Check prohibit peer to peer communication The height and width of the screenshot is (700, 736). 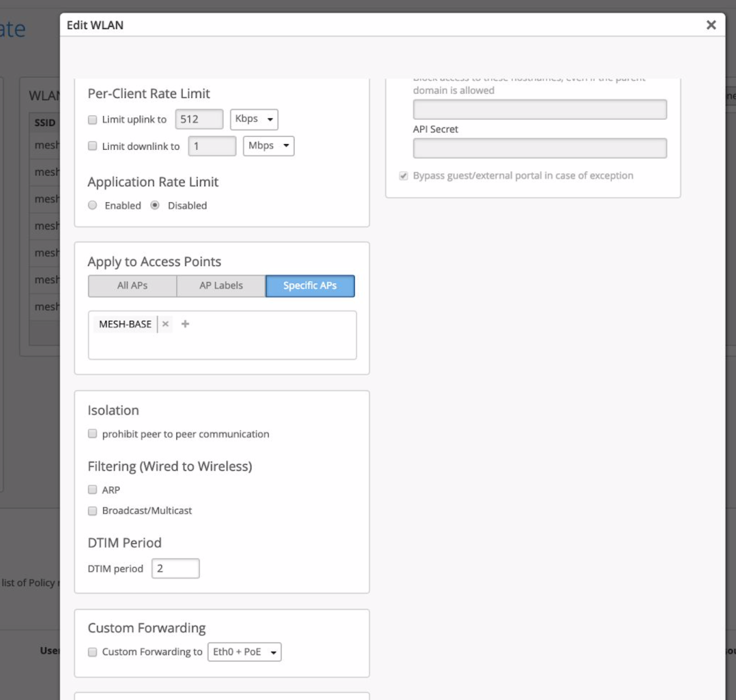92,434
